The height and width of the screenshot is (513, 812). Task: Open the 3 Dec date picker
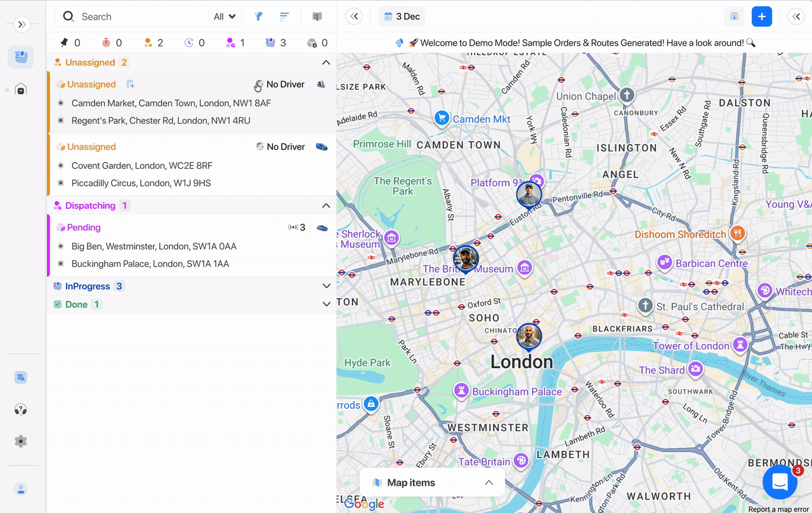click(x=402, y=17)
